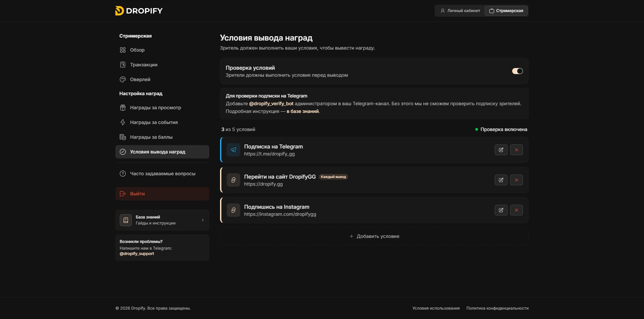
Task: Click the link icon in Подпишись на Instagram row
Action: (233, 210)
